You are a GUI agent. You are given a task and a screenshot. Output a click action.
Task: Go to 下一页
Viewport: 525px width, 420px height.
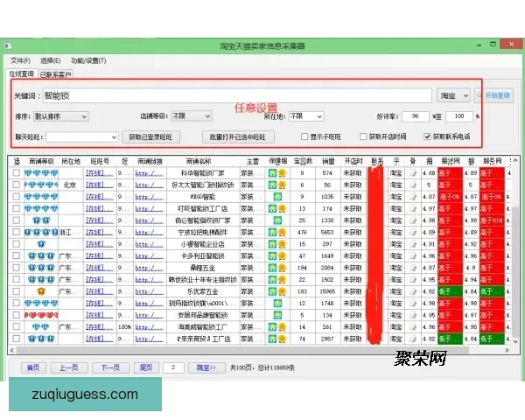[111, 367]
